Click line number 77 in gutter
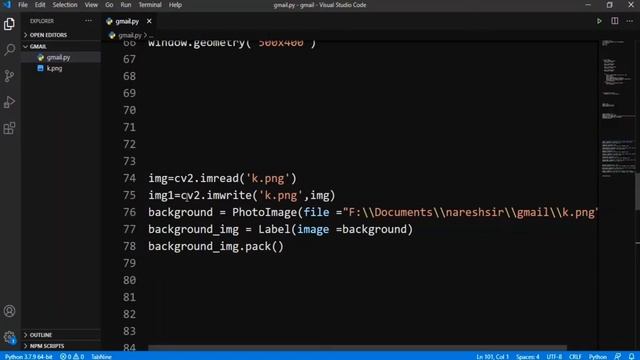This screenshot has height=360, width=640. click(129, 229)
